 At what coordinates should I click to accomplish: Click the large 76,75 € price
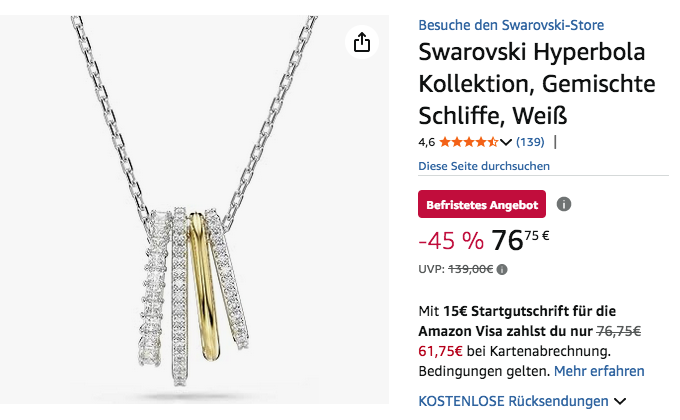(520, 240)
